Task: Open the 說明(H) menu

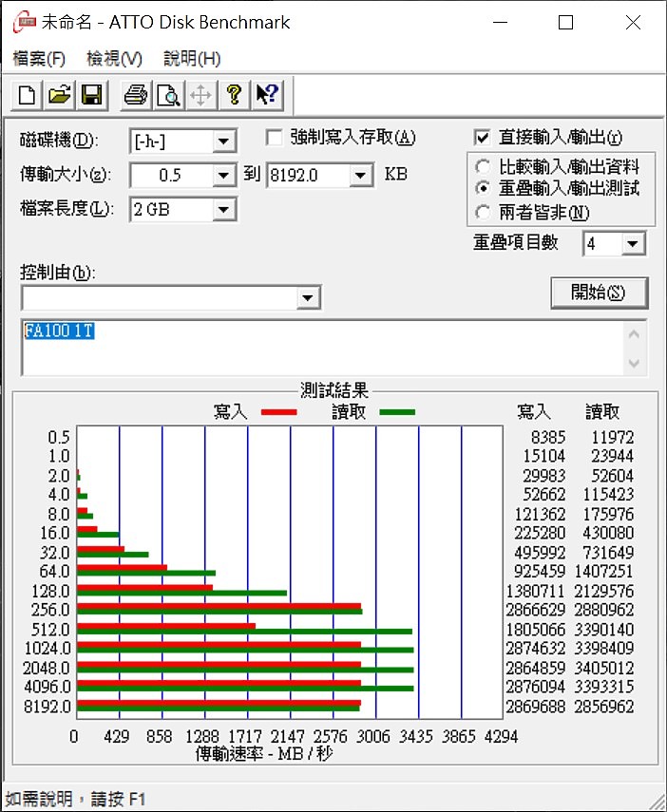Action: click(192, 59)
